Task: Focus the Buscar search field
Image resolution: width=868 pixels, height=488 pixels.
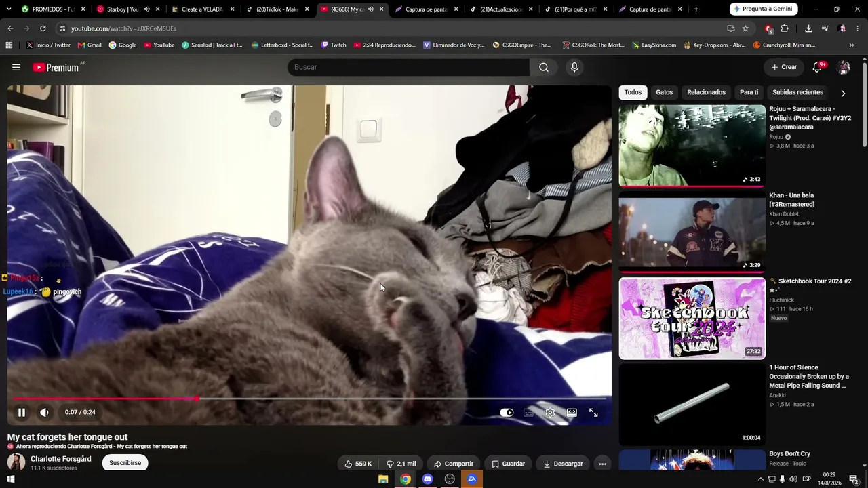Action: click(x=408, y=67)
